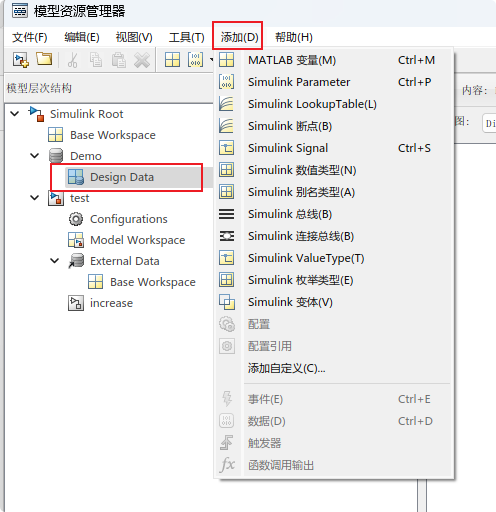The image size is (496, 512).
Task: Click the Model Workspace tree icon
Action: [76, 240]
